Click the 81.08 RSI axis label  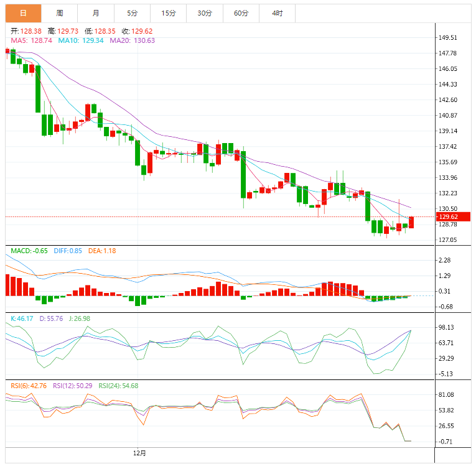coord(446,394)
